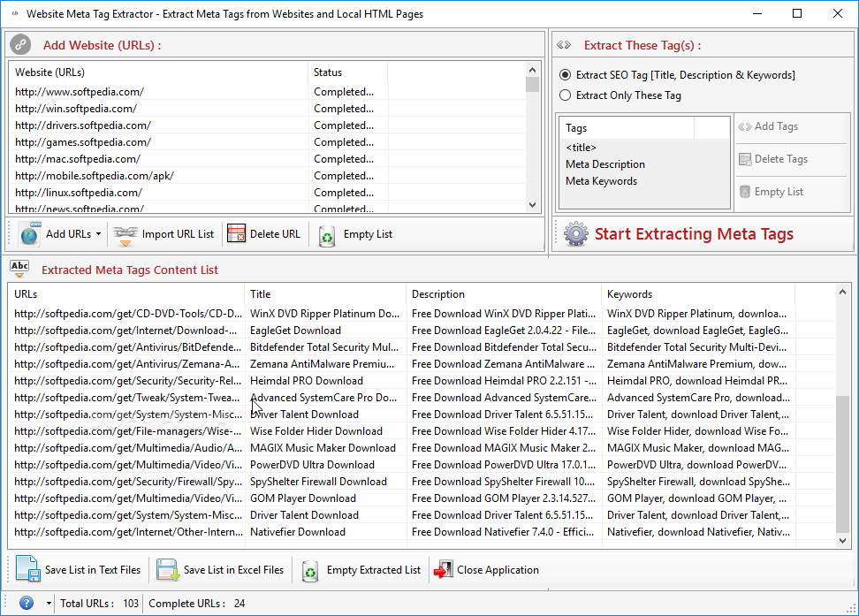Click the Close Application label
Screen dimensions: 859x616
pyautogui.click(x=498, y=570)
